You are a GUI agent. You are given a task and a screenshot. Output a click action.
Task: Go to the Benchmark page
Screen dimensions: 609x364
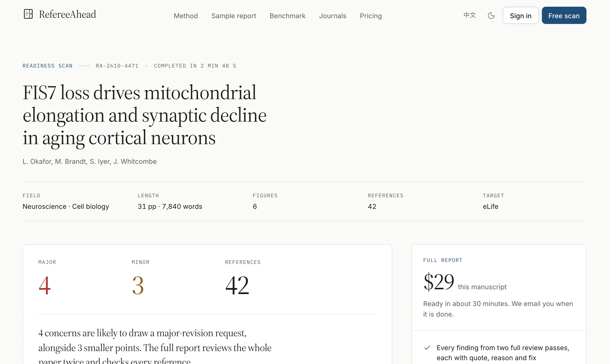pos(287,16)
